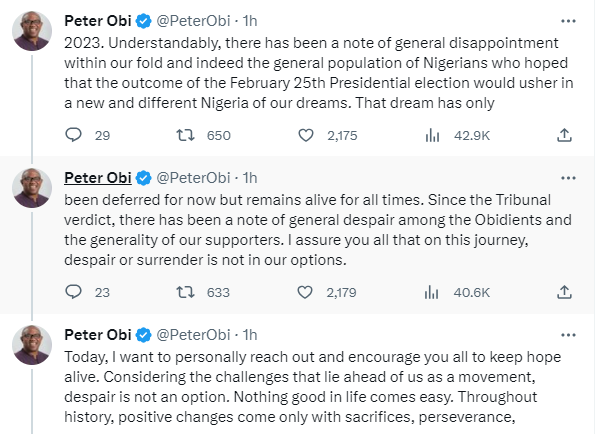Open more options on the highlighted tweet

coord(568,178)
